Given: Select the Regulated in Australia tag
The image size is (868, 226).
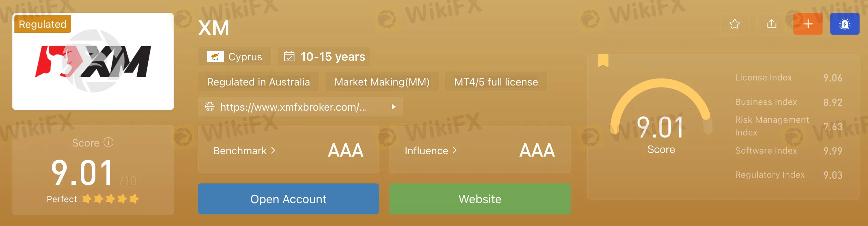Looking at the screenshot, I should [x=258, y=82].
